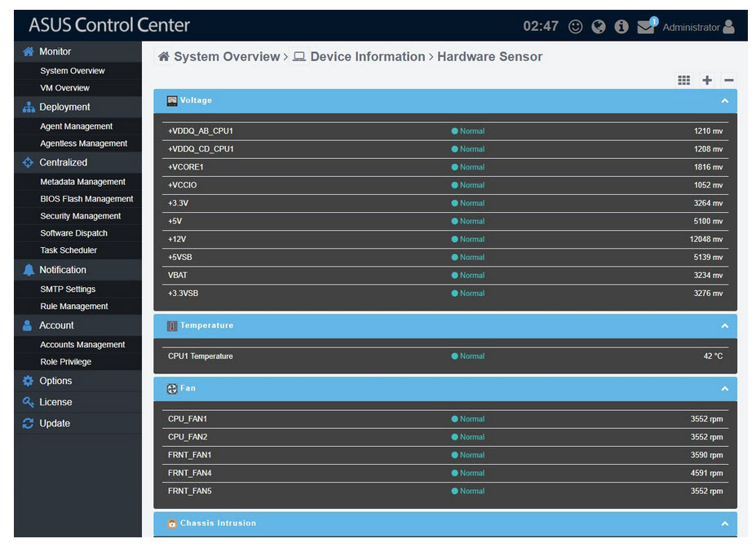Viewport: 756px width, 552px height.
Task: Open Security Management page
Action: click(x=81, y=216)
